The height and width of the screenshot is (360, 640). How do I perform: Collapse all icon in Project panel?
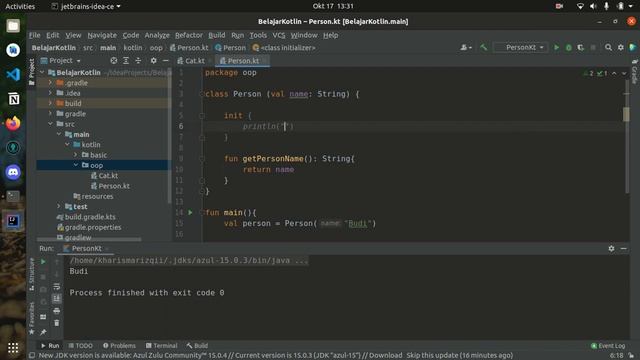(138, 60)
